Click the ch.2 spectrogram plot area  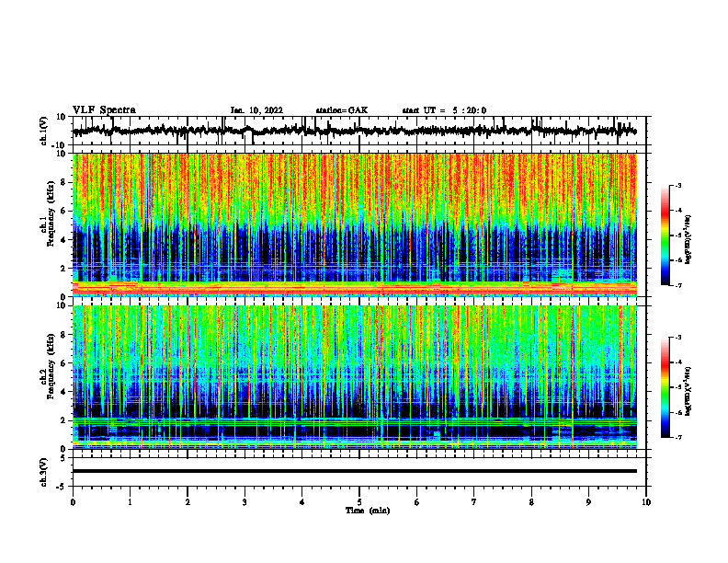(x=355, y=377)
